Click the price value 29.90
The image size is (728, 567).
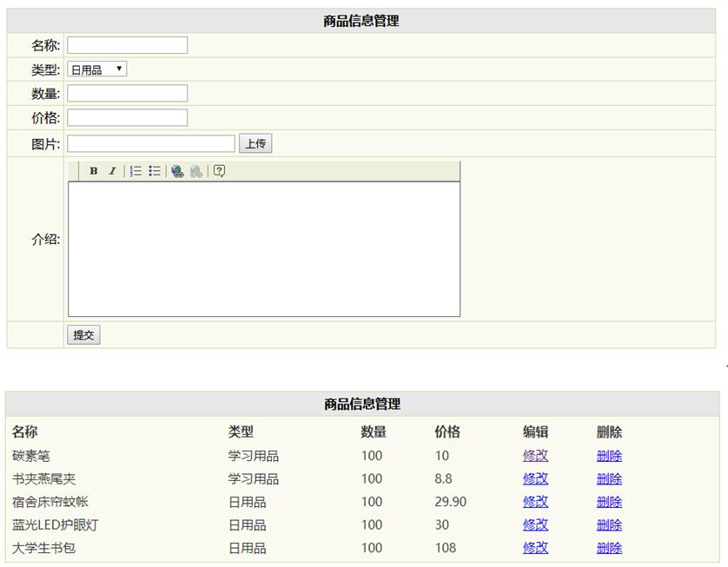click(x=451, y=502)
